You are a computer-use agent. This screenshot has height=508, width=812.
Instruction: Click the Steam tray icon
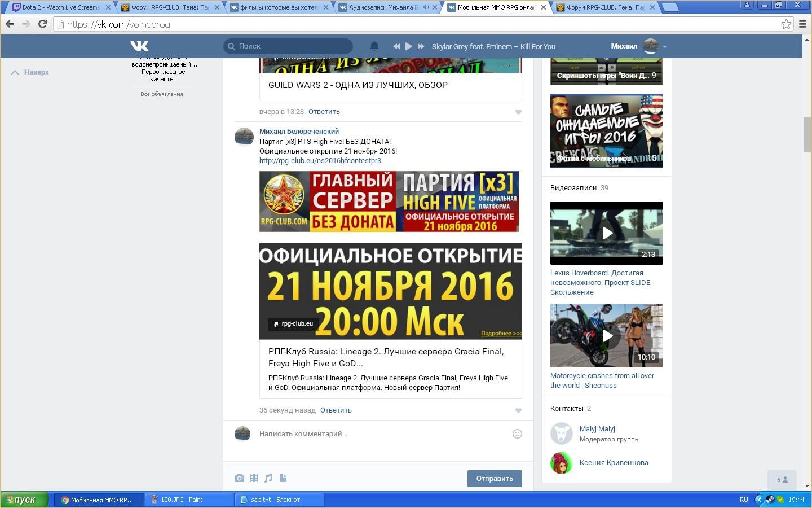[769, 500]
